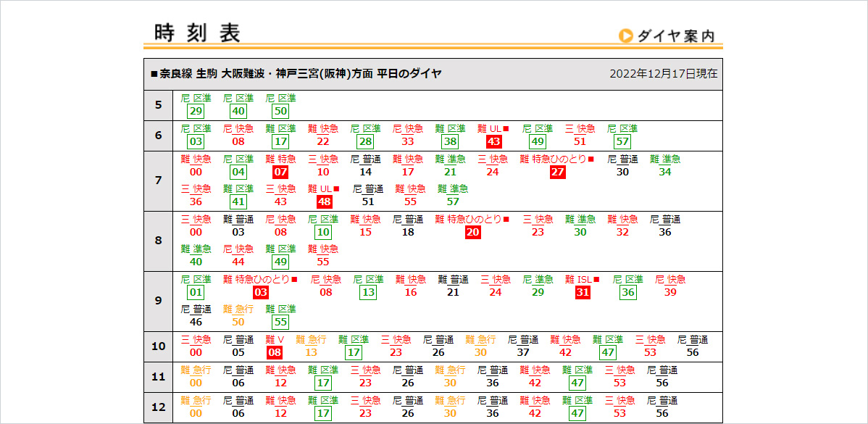Click the 6:22 難 快急 departure
This screenshot has width=868, height=424.
click(322, 141)
